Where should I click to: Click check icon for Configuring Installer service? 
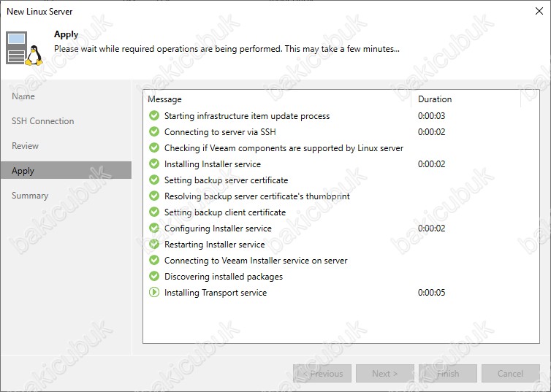(154, 228)
